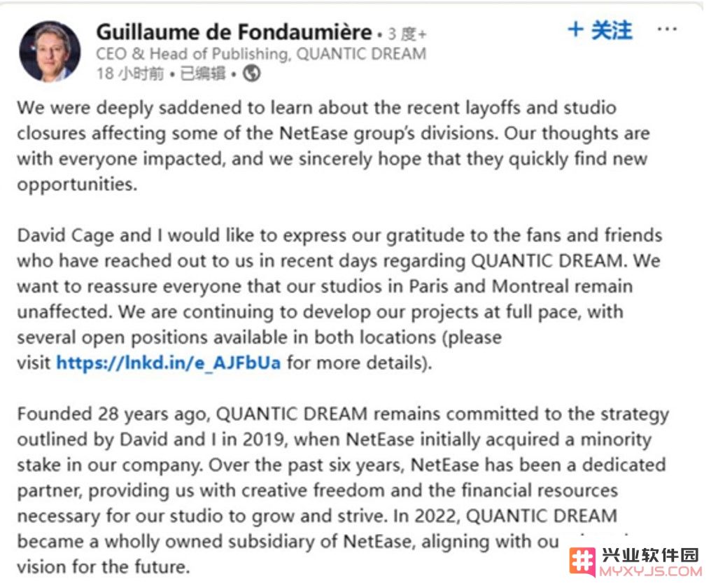Select the CEO & Head of Publishing headline
Screen dimensions: 711x588
click(261, 54)
